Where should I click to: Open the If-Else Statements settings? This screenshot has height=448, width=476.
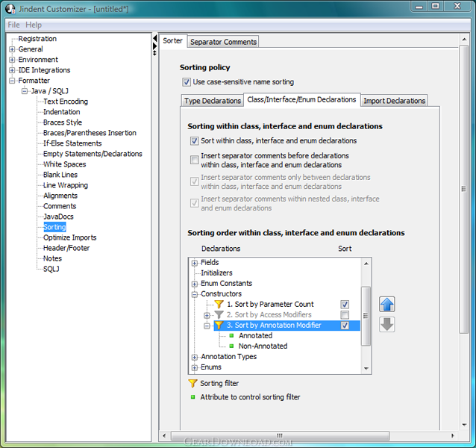tap(72, 143)
